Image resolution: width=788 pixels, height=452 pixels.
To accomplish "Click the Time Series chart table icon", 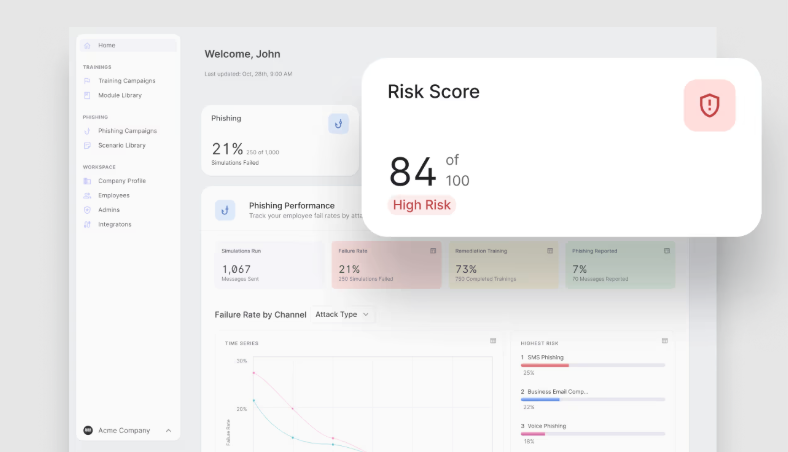I will click(493, 341).
